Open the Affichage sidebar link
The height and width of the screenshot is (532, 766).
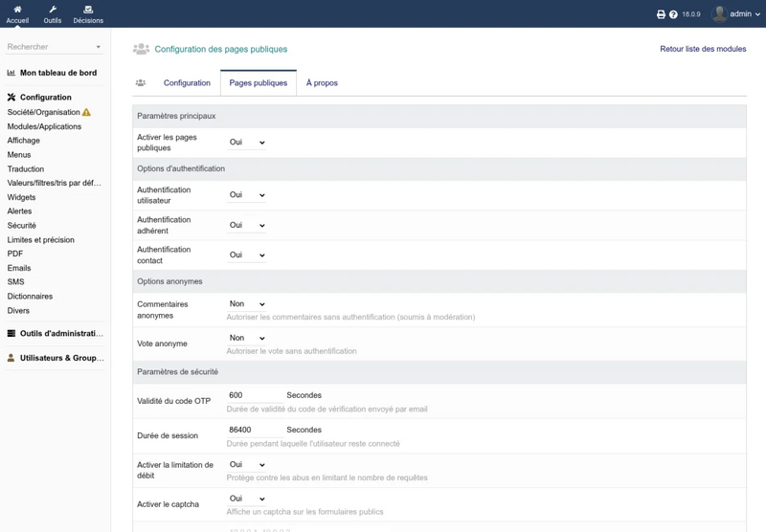pos(23,141)
